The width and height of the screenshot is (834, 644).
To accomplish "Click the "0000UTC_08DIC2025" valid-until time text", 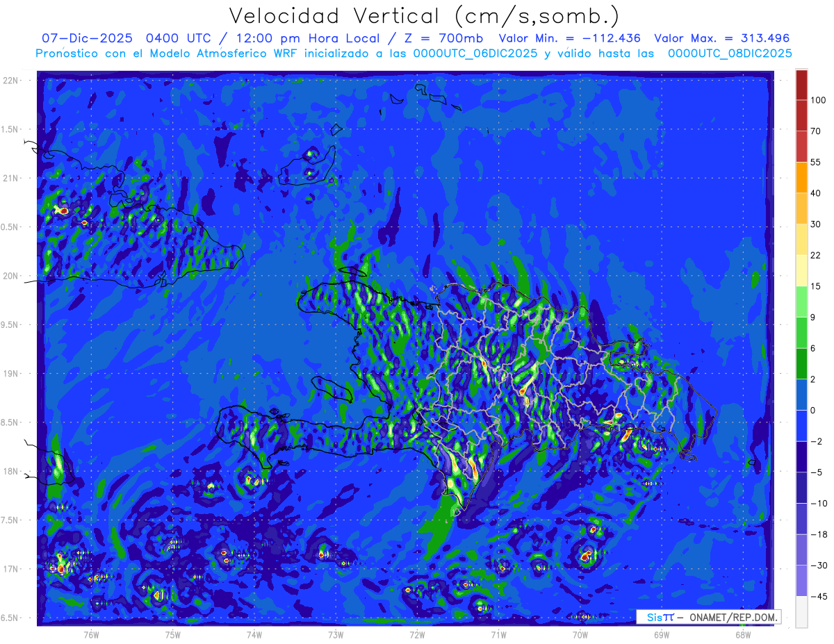I will tap(730, 53).
